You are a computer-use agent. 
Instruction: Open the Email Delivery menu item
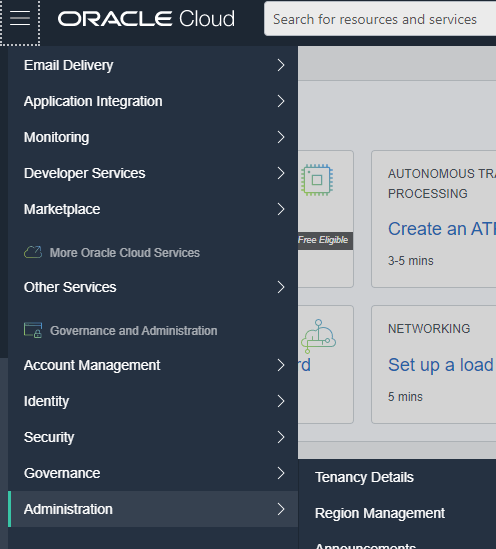point(153,65)
